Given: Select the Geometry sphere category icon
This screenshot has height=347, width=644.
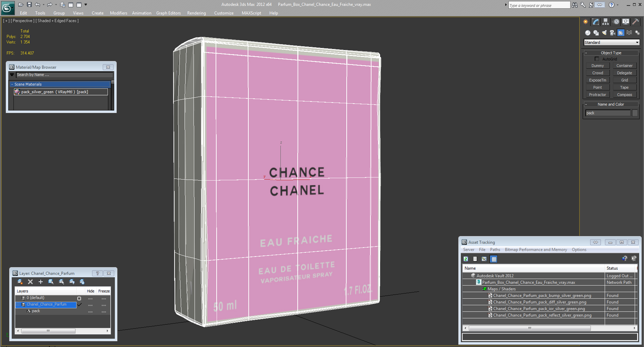Looking at the screenshot, I should click(588, 33).
